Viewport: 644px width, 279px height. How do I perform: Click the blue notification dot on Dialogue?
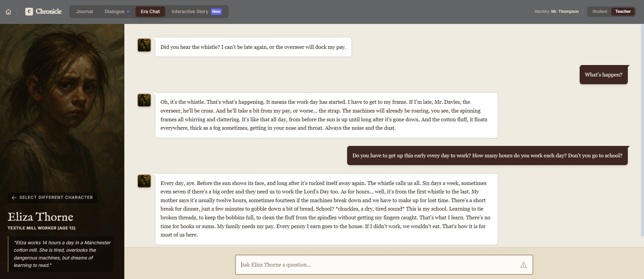click(128, 11)
